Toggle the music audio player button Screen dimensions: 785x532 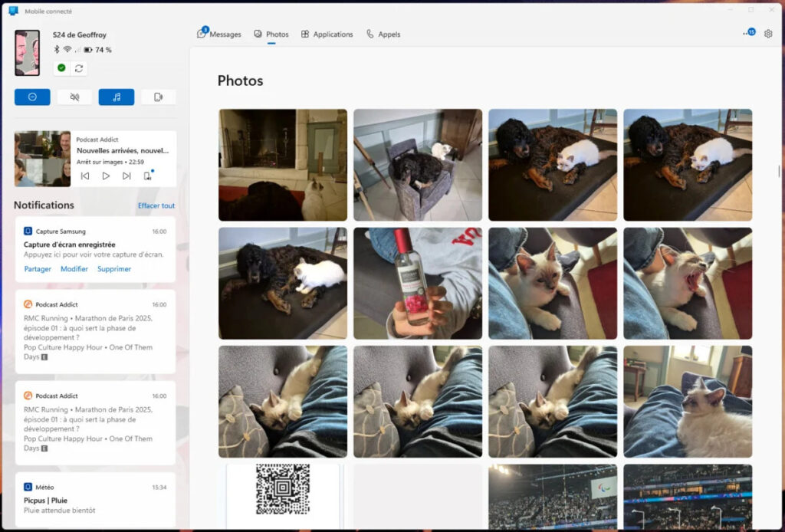pos(117,97)
